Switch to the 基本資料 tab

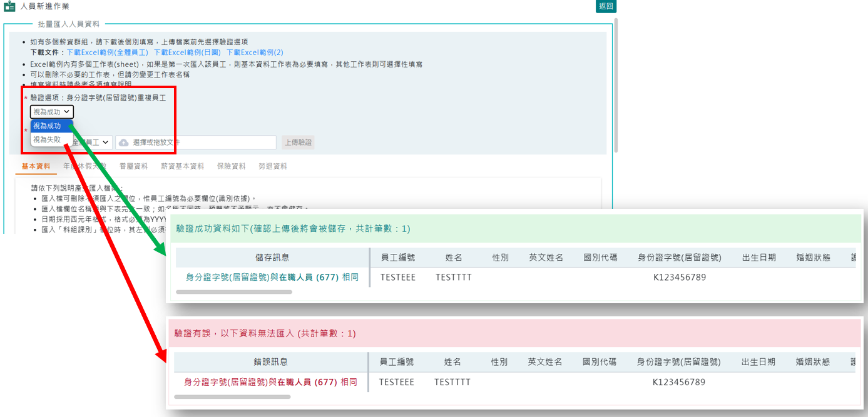tap(36, 166)
